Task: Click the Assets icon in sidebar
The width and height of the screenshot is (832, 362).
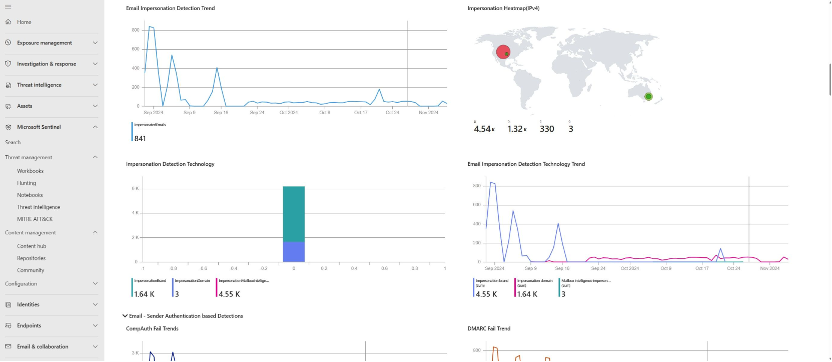Action: pyautogui.click(x=7, y=106)
